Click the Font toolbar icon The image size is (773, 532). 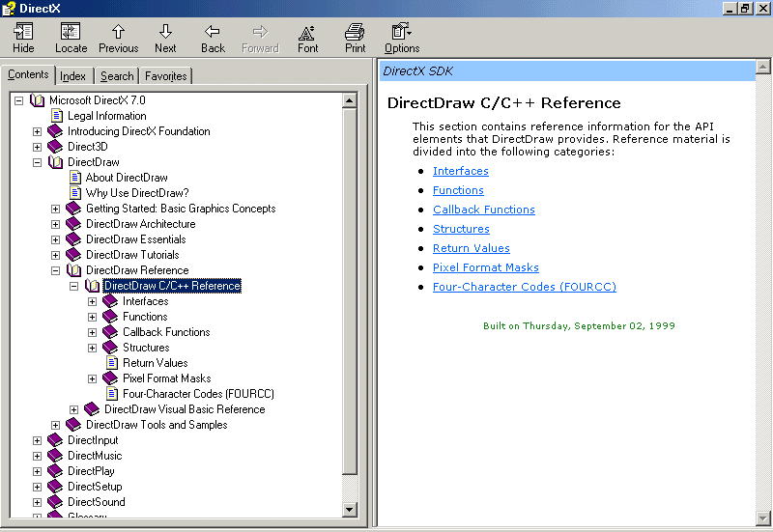(x=307, y=32)
